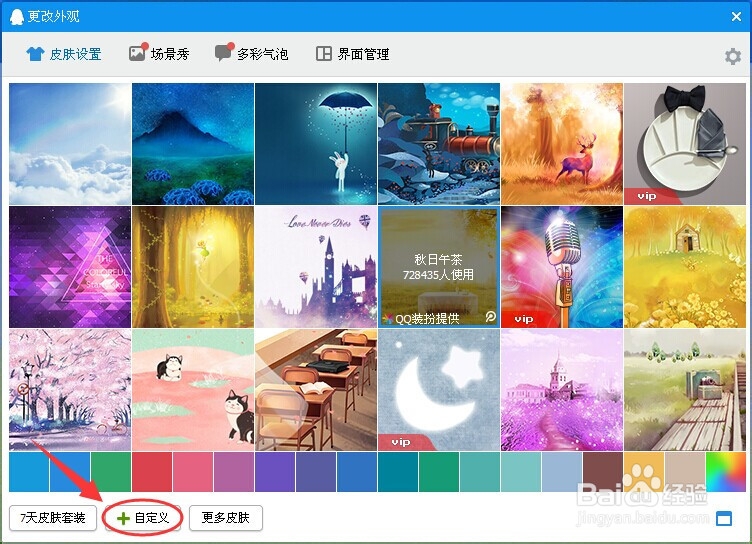Pick the classroom desks skin
Screen dimensions: 752x544
(x=316, y=390)
